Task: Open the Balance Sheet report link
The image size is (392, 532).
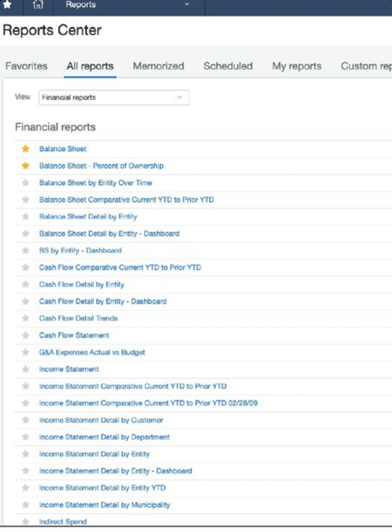Action: coord(63,149)
